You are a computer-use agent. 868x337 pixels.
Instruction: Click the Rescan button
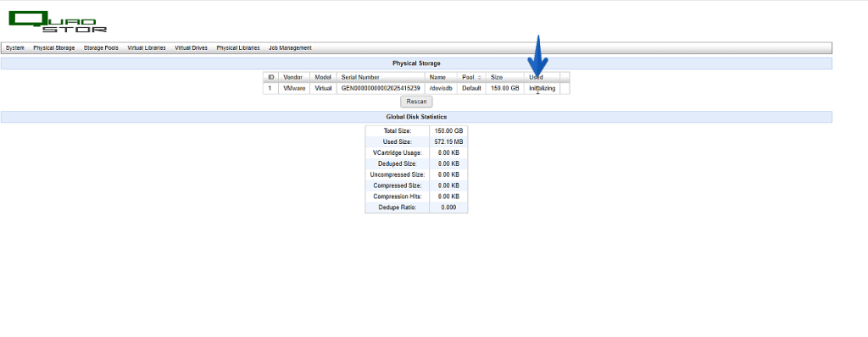pos(416,102)
